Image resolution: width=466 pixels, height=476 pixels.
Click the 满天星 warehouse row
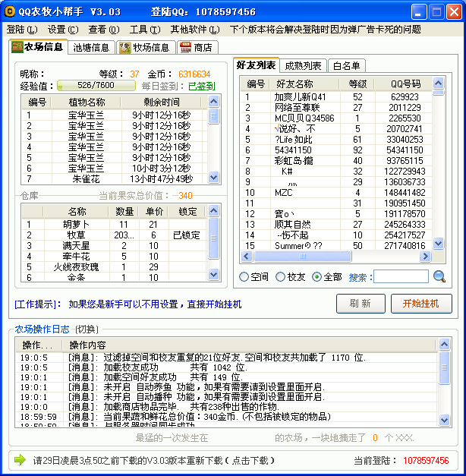[114, 246]
